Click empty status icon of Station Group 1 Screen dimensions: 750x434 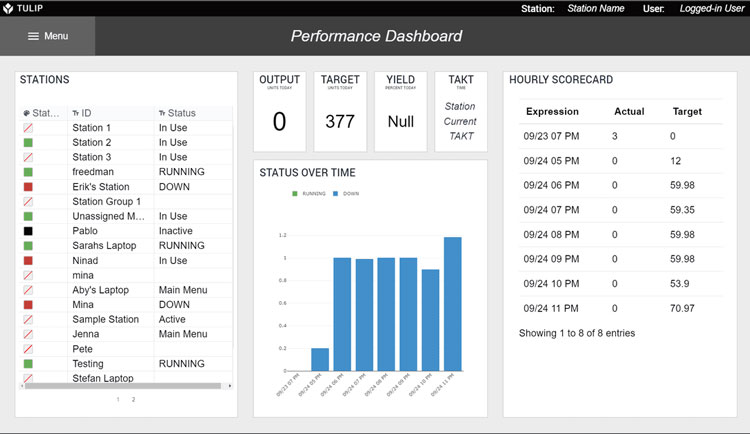pyautogui.click(x=28, y=201)
